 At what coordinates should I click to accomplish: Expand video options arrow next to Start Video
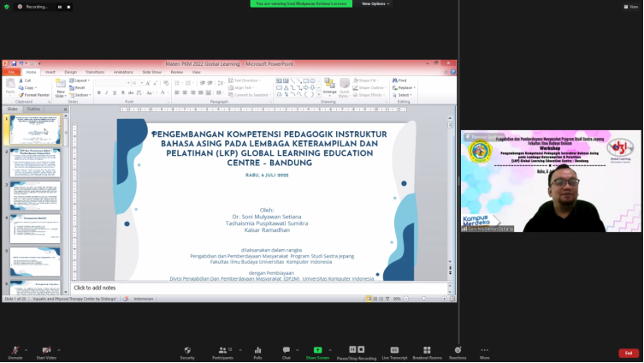click(59, 350)
